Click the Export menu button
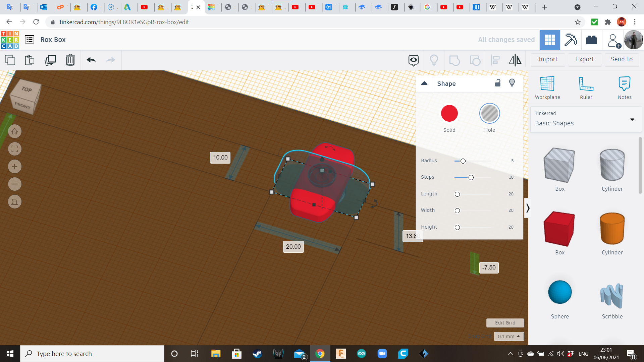This screenshot has height=362, width=644. pyautogui.click(x=585, y=59)
